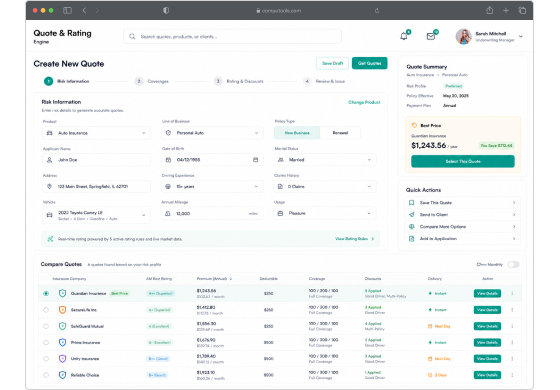Switch to the Renewal policy type
This screenshot has height=390, width=560.
pos(340,133)
